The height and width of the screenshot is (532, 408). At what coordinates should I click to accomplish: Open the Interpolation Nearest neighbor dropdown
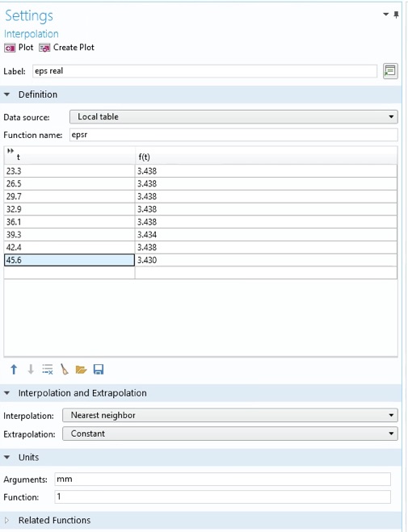229,415
